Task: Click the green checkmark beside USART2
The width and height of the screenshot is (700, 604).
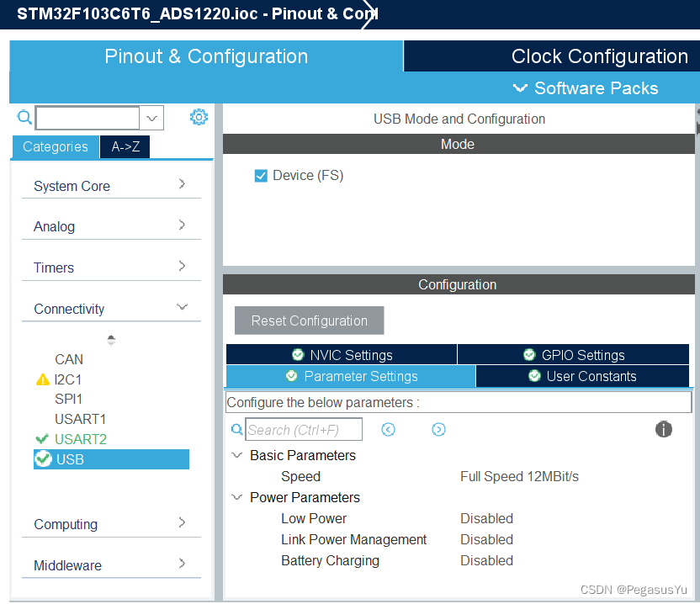Action: coord(42,439)
